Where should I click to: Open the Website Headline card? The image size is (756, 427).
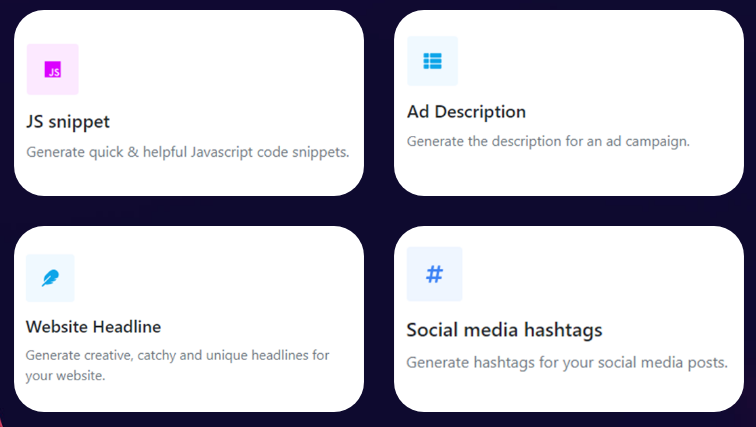(189, 319)
